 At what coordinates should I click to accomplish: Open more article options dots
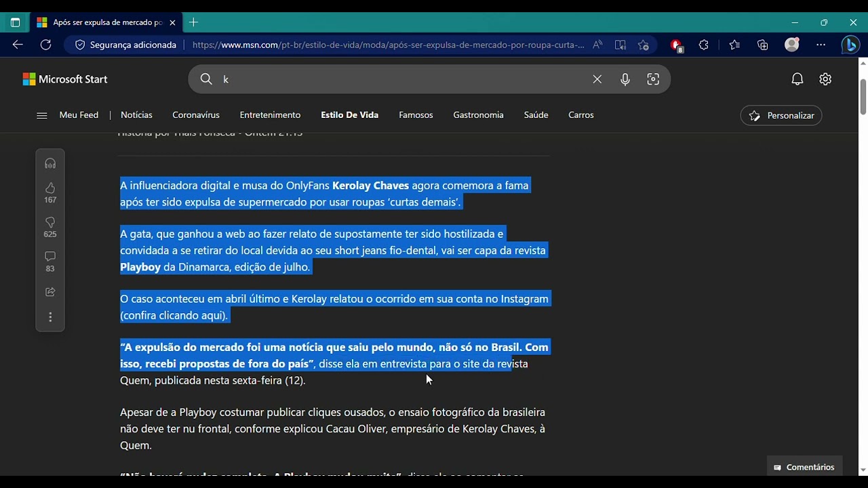tap(50, 317)
